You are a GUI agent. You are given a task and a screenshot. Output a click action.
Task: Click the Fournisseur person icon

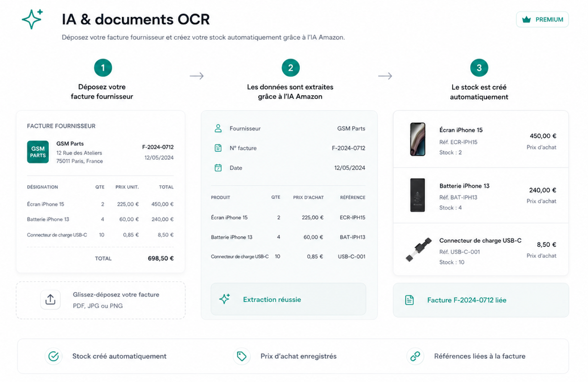point(218,129)
